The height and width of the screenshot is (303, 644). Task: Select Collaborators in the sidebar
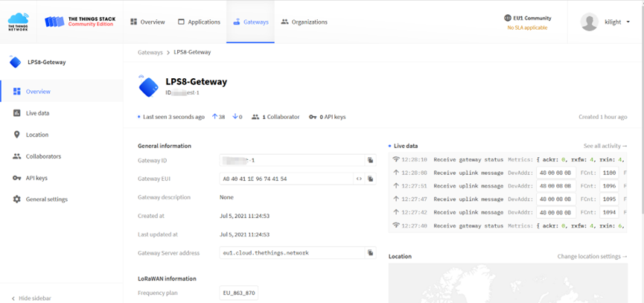pyautogui.click(x=62, y=156)
